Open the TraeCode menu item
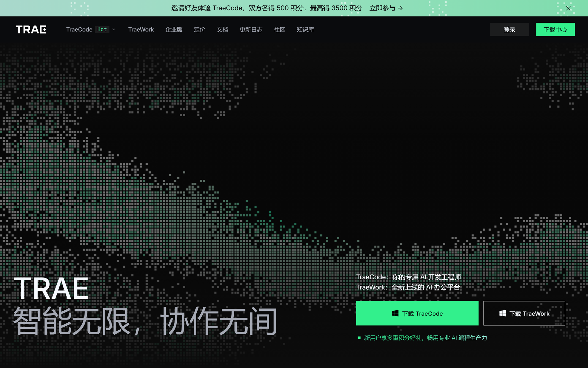Screen dimensions: 588x368 point(79,29)
